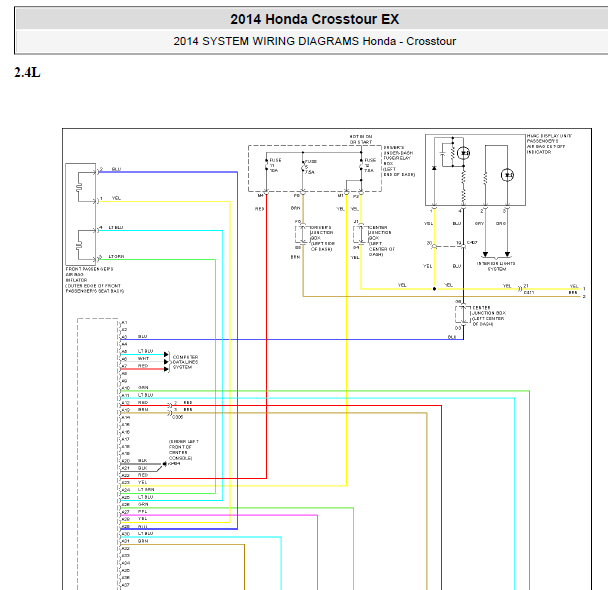This screenshot has width=608, height=590.
Task: Click the "2014 SYSTEM WIRING DIAGRAMS Honda - Crosstour" subtitle
Action: (x=314, y=41)
